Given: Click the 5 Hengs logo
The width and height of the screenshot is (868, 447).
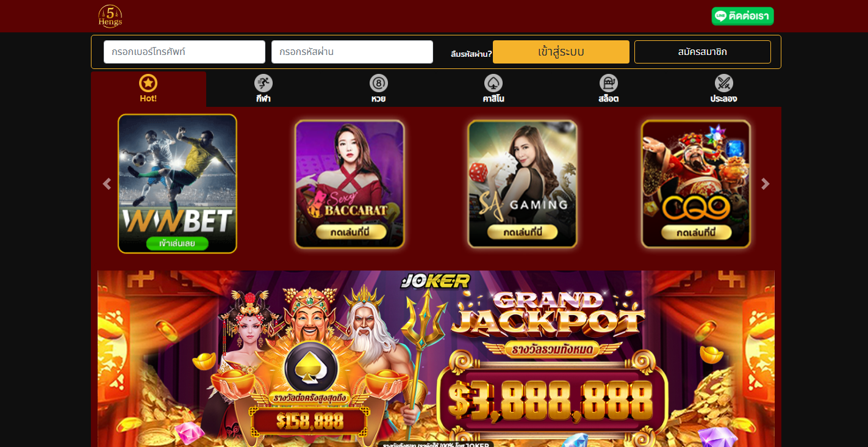Looking at the screenshot, I should tap(110, 16).
